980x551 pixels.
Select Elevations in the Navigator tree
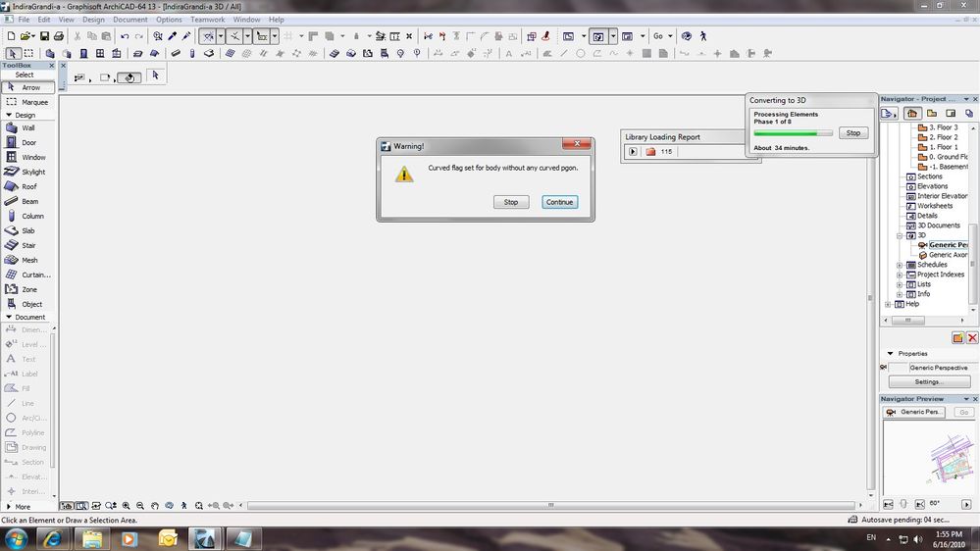(932, 186)
